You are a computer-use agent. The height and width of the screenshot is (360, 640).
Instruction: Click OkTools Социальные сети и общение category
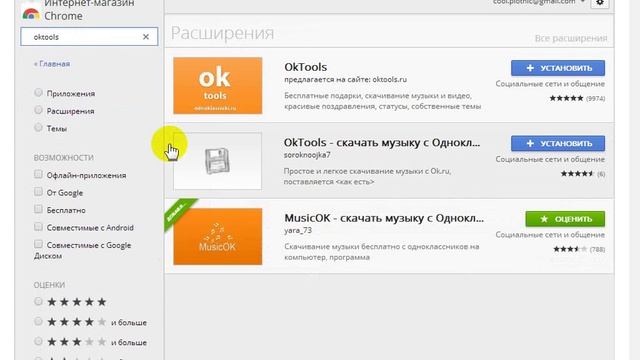tap(550, 84)
